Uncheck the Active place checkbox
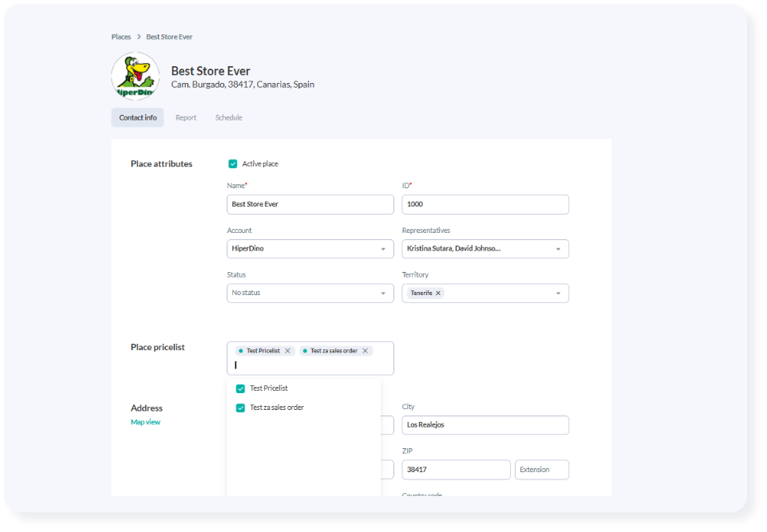The height and width of the screenshot is (532, 767). pos(233,164)
